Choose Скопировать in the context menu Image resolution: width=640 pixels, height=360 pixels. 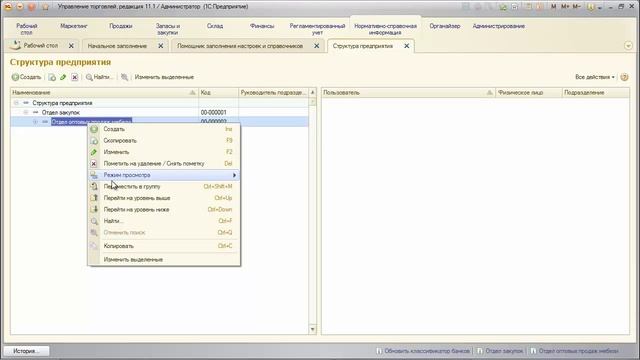point(164,140)
